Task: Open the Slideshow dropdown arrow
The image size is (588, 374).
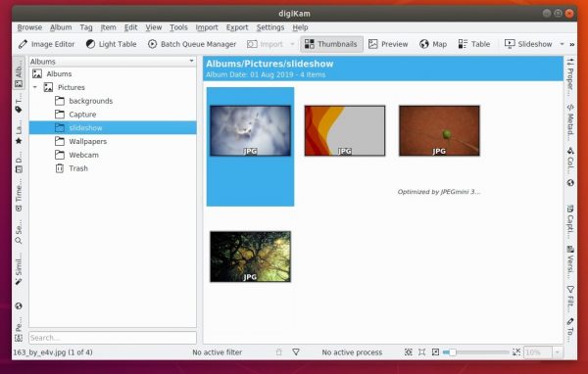Action: [x=562, y=44]
